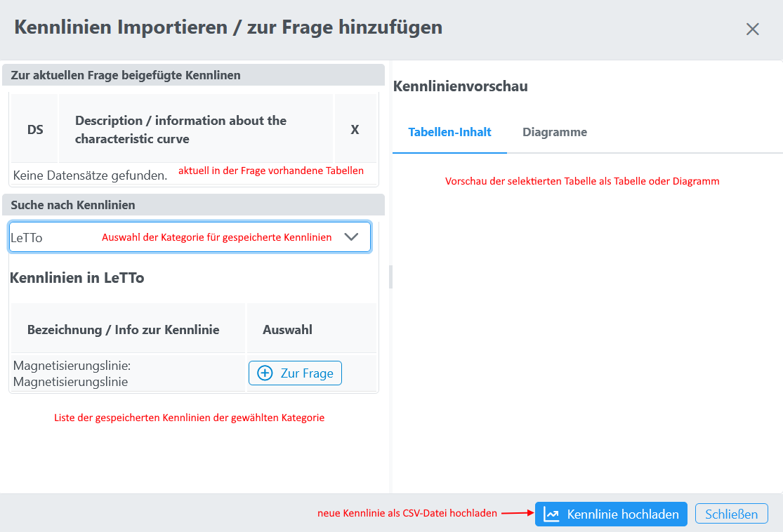
Task: Close the Kennlinien Importieren dialog
Action: pyautogui.click(x=752, y=29)
